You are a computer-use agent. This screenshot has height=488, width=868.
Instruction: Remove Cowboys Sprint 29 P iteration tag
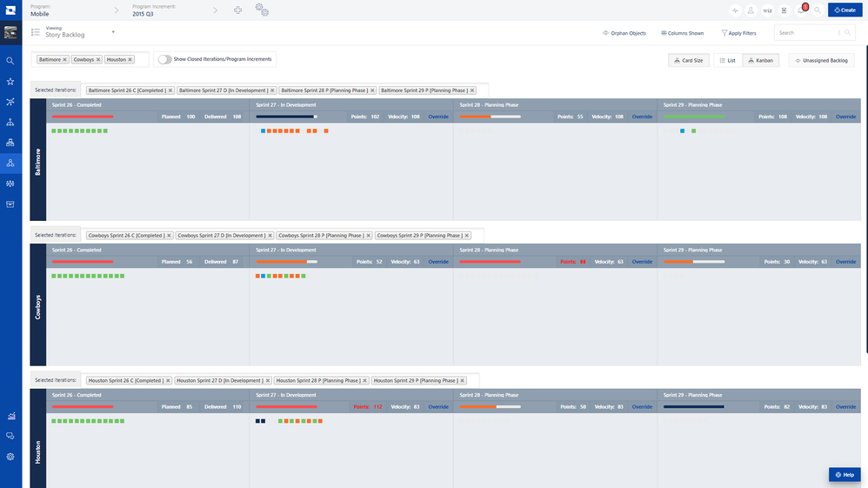pos(467,236)
